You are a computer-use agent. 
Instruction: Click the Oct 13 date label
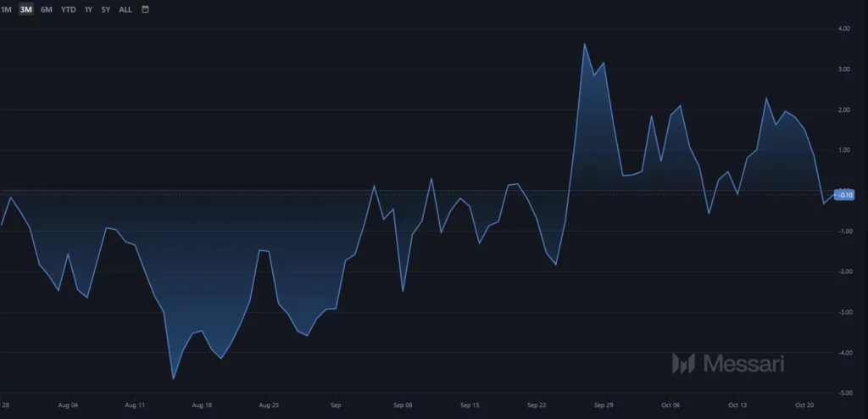pyautogui.click(x=737, y=405)
